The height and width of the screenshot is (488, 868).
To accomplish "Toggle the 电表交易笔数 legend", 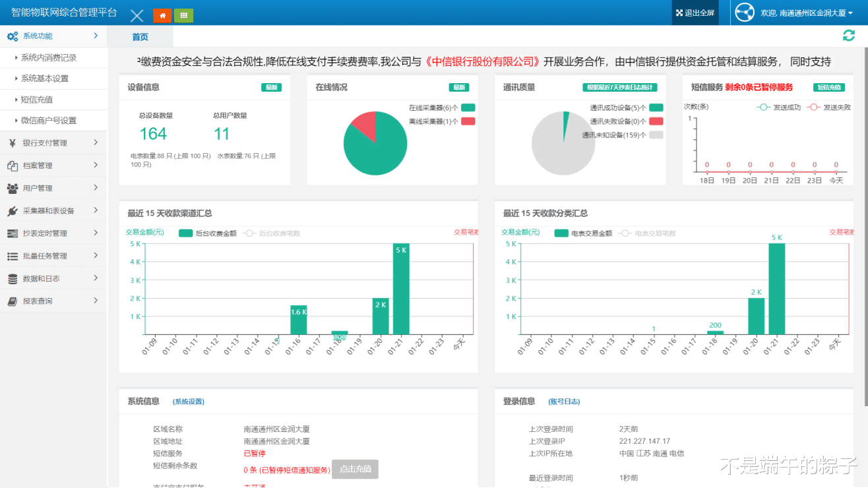I will [647, 233].
